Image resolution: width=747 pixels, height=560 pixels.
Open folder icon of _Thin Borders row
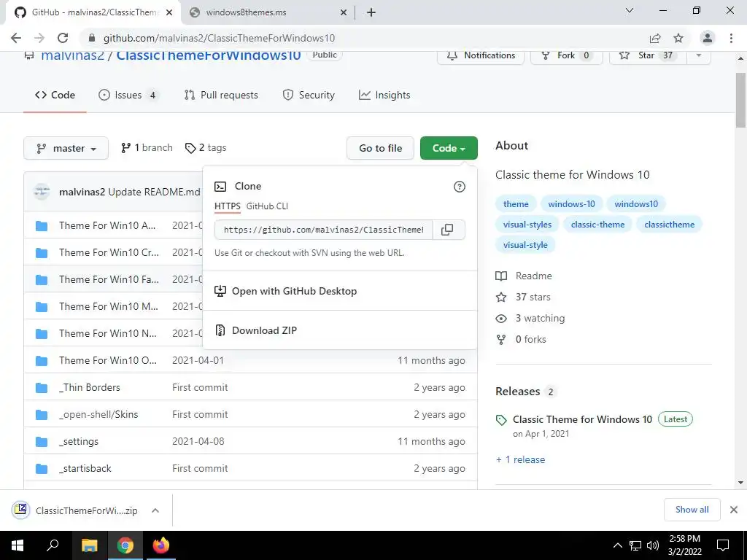coord(42,388)
